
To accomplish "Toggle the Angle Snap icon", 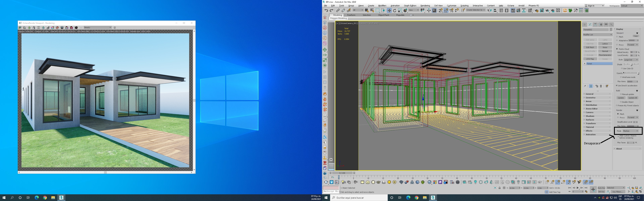I will [446, 11].
